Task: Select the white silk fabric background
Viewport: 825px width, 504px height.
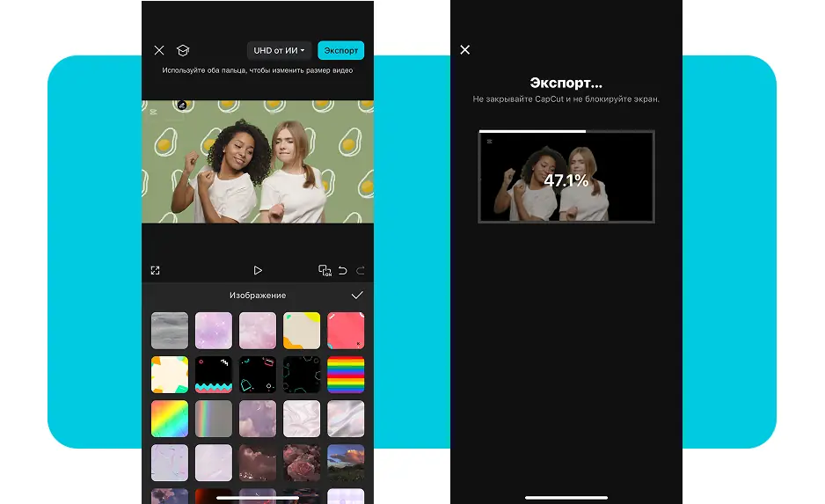Action: click(302, 419)
